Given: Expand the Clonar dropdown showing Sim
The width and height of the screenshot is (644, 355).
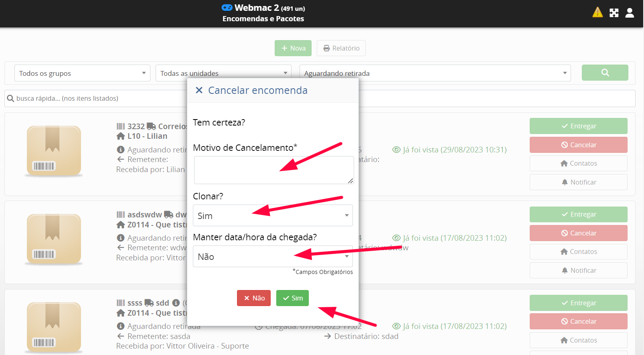Looking at the screenshot, I should (x=273, y=216).
